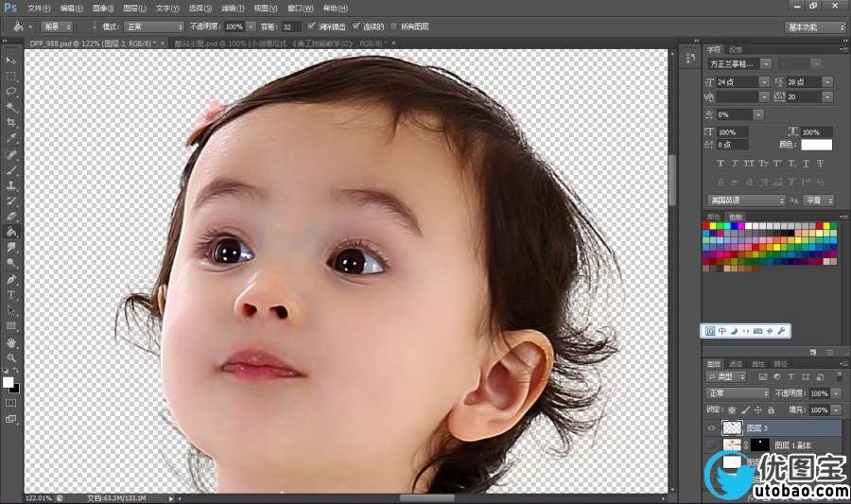Select the Move tool
Viewport: 851px width, 504px height.
pos(10,61)
